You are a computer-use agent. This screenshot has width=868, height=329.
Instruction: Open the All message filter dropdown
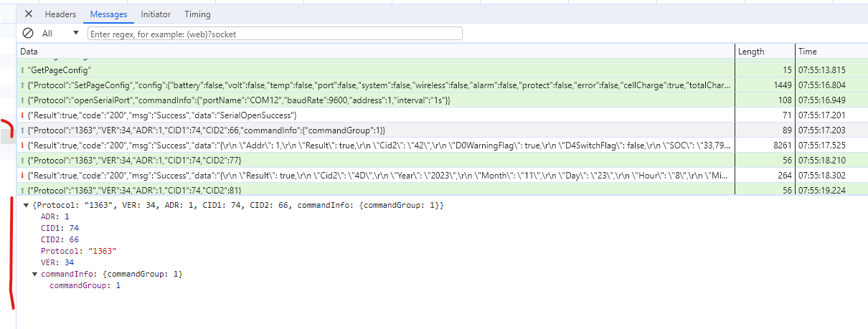click(60, 34)
